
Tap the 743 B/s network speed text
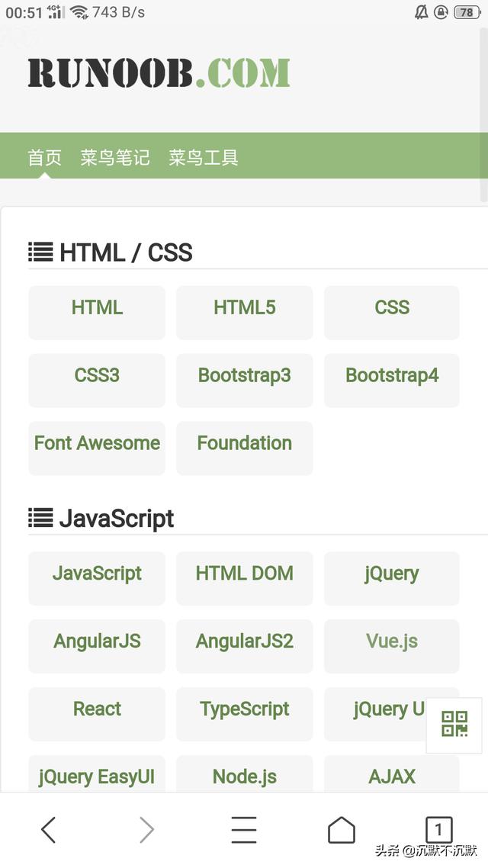coord(118,12)
